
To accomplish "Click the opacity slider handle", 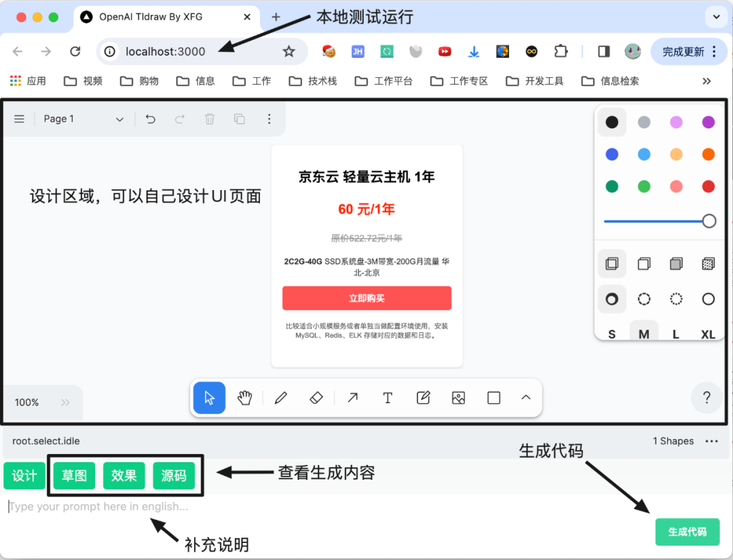I will click(x=709, y=221).
